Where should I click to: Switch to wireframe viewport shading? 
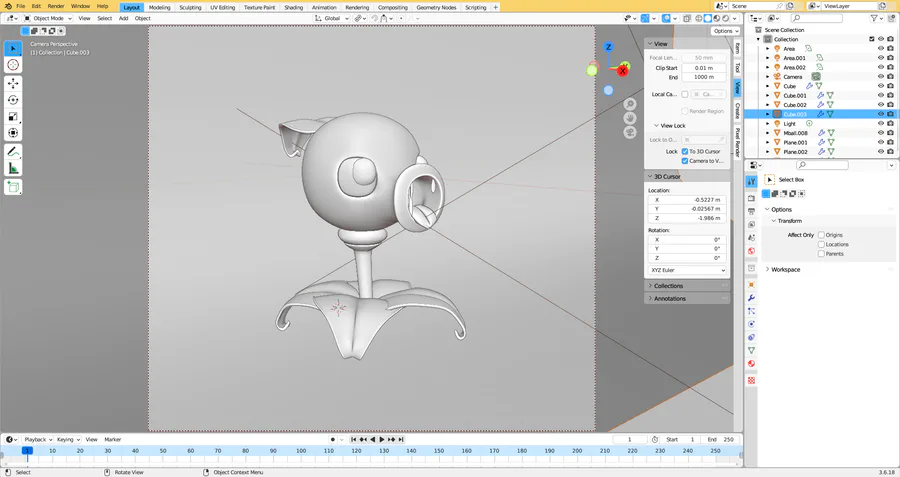(x=699, y=18)
